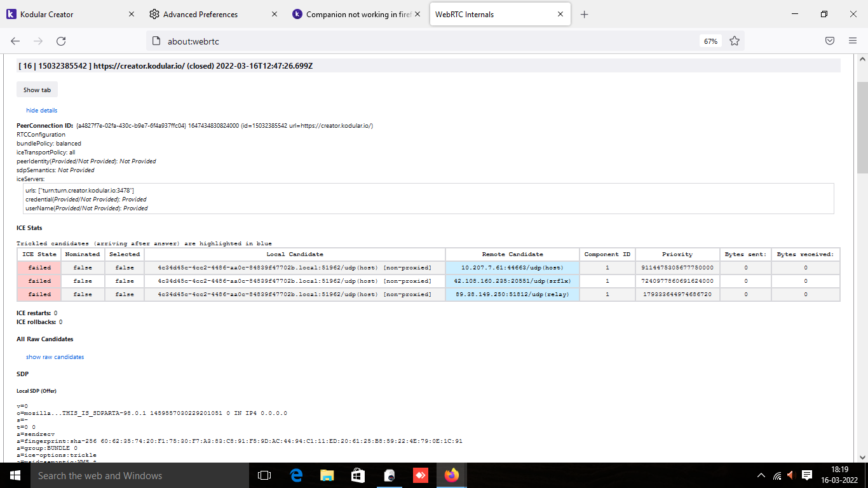
Task: Open the Windows Start menu
Action: coord(15,475)
